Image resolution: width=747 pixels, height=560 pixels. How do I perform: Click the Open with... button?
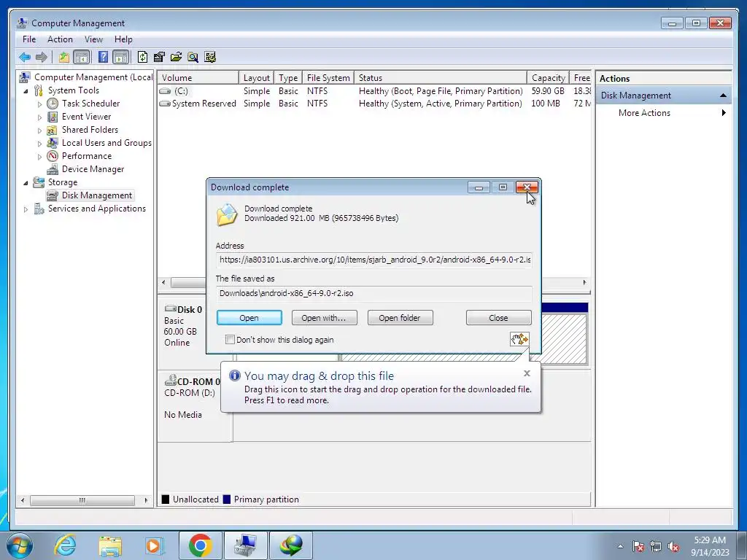point(324,318)
